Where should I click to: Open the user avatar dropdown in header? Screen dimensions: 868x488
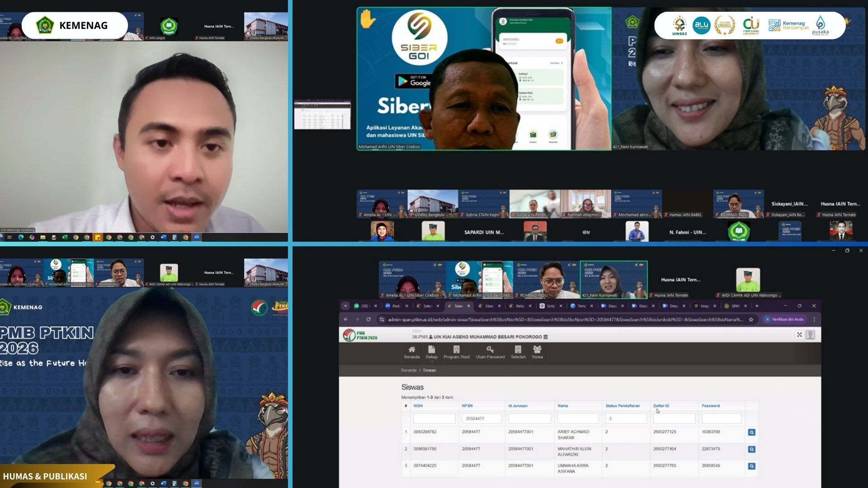(x=810, y=335)
